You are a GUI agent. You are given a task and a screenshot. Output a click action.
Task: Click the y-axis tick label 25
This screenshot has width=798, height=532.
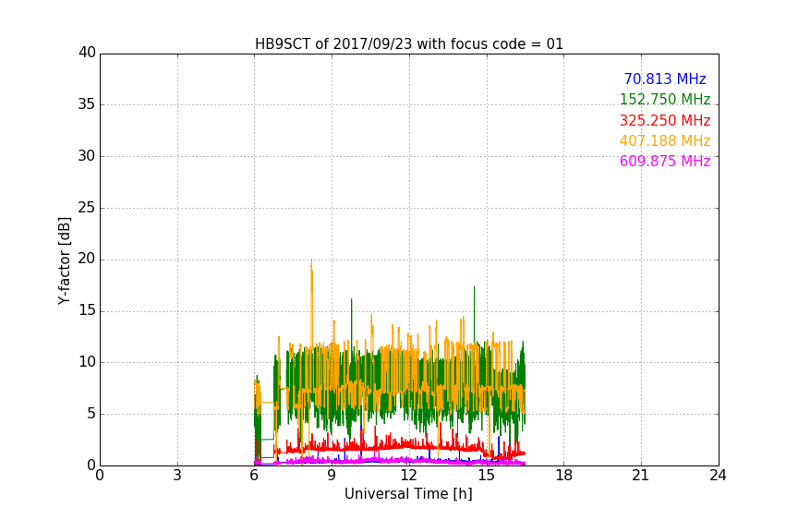click(87, 207)
